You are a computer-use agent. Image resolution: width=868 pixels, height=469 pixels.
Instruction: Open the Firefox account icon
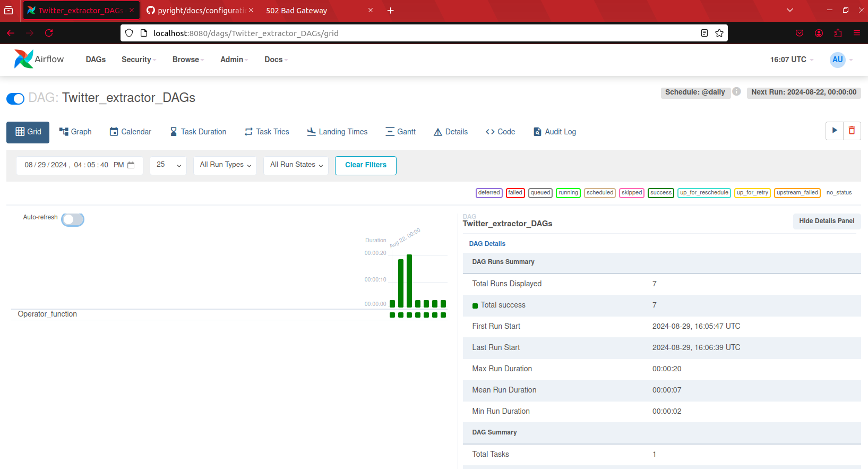[x=819, y=33]
